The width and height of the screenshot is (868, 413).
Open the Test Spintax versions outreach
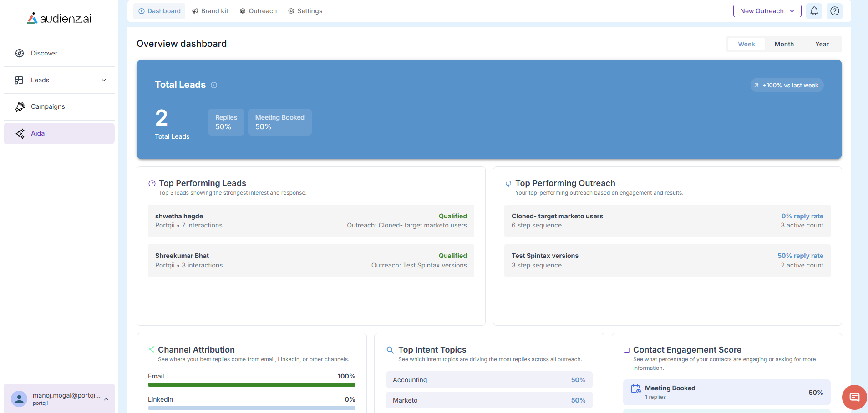(667, 261)
